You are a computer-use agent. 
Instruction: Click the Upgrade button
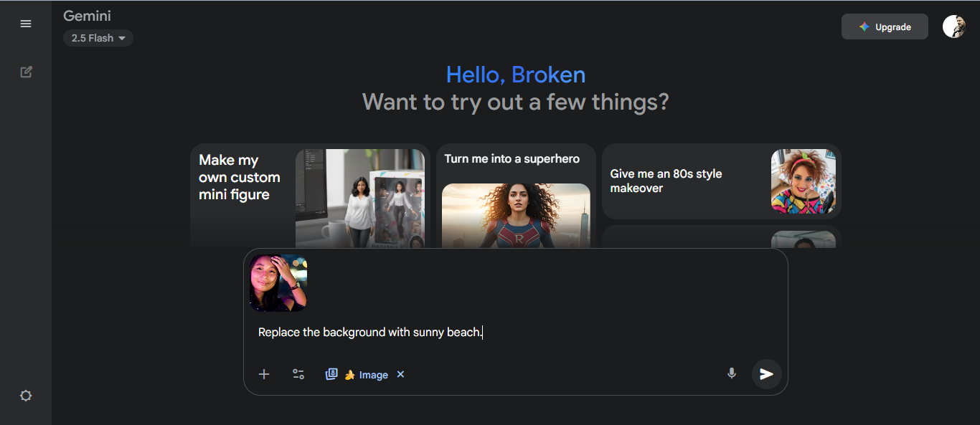pyautogui.click(x=885, y=27)
